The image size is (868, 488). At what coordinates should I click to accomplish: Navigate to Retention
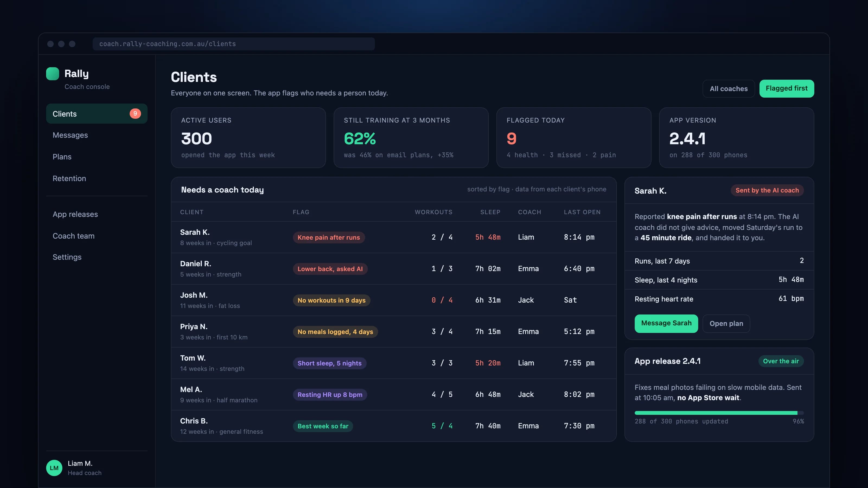coord(97,178)
